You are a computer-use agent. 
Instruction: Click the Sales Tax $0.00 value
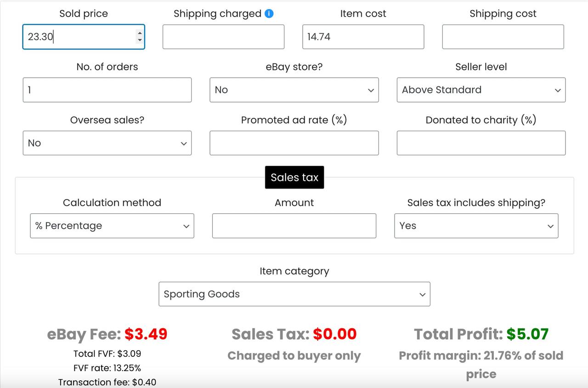click(x=335, y=334)
